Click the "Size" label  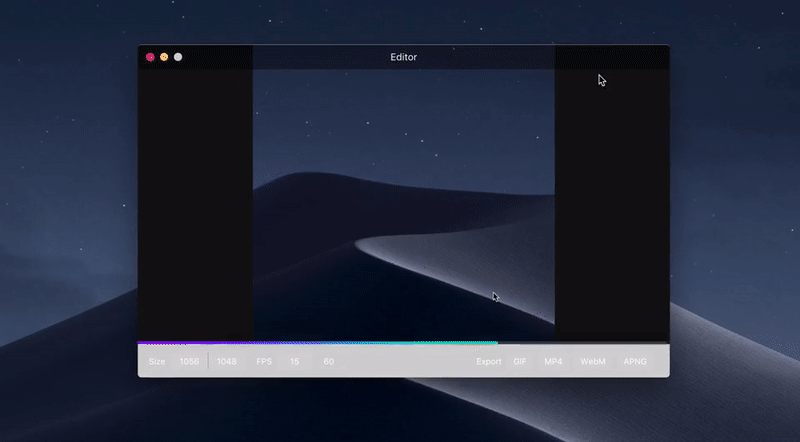[157, 361]
